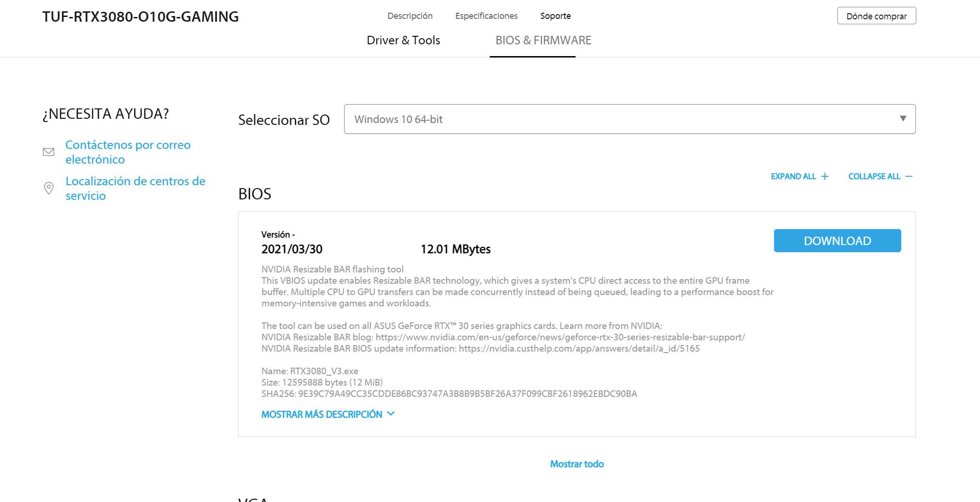Viewport: 980px width, 502px height.
Task: Click NVIDIA Resizable BAR flashing tool text
Action: pos(332,269)
